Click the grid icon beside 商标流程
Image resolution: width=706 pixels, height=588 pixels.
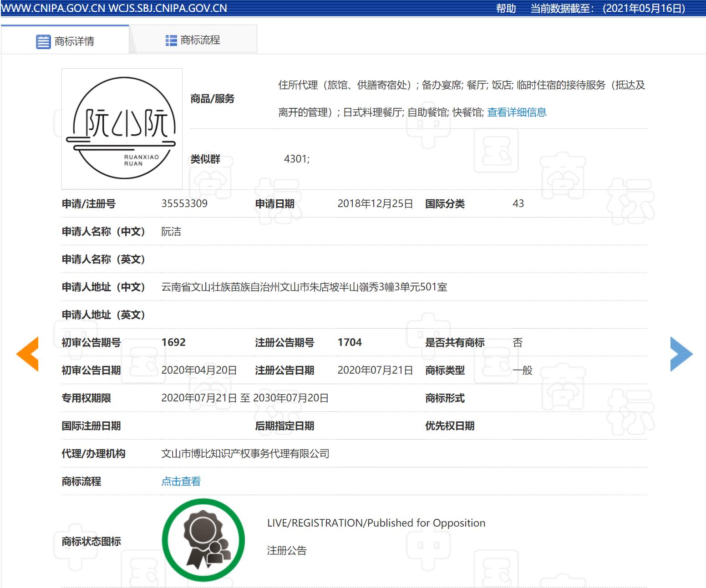[171, 41]
